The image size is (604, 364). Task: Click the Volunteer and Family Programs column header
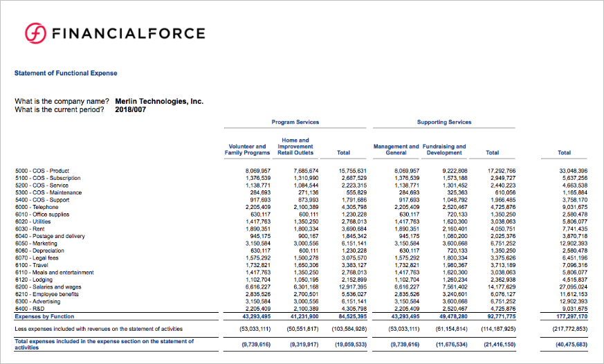(x=247, y=149)
